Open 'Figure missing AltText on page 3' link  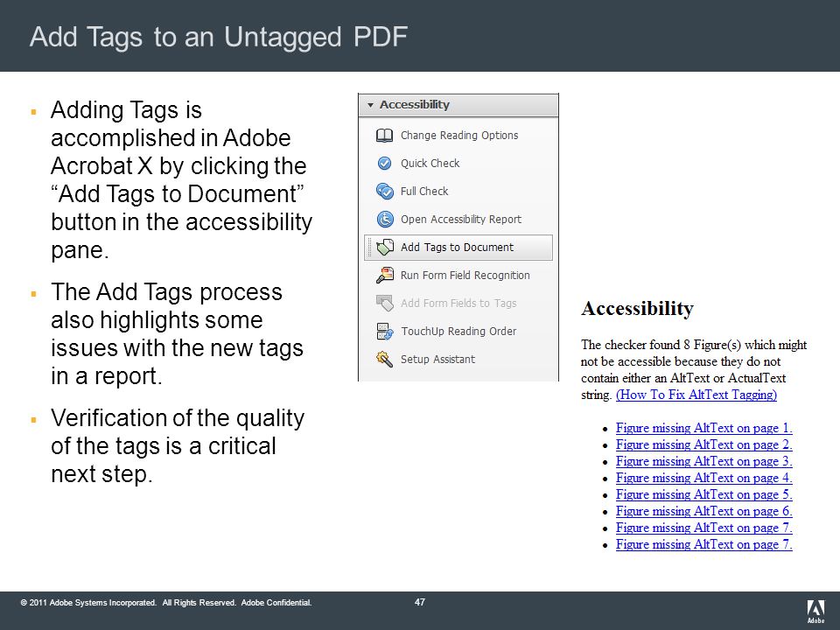tap(703, 461)
